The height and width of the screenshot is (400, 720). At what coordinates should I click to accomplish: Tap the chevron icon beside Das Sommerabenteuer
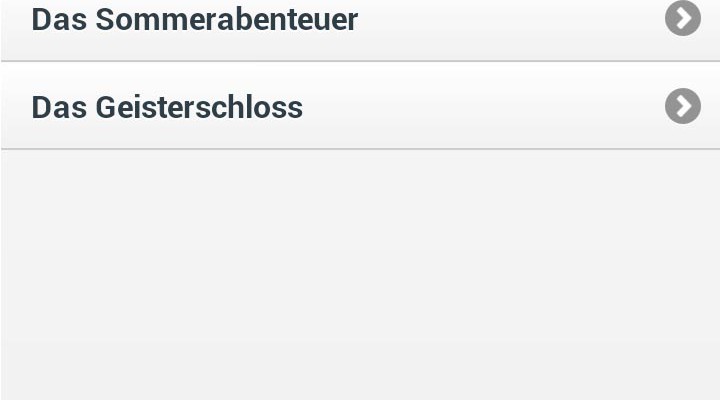[683, 18]
